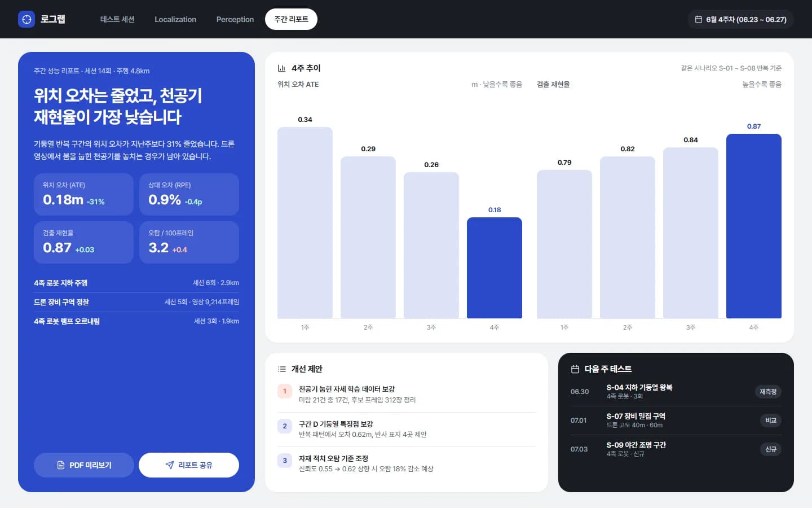
Task: Click the 로그랩 logo icon
Action: pyautogui.click(x=27, y=19)
